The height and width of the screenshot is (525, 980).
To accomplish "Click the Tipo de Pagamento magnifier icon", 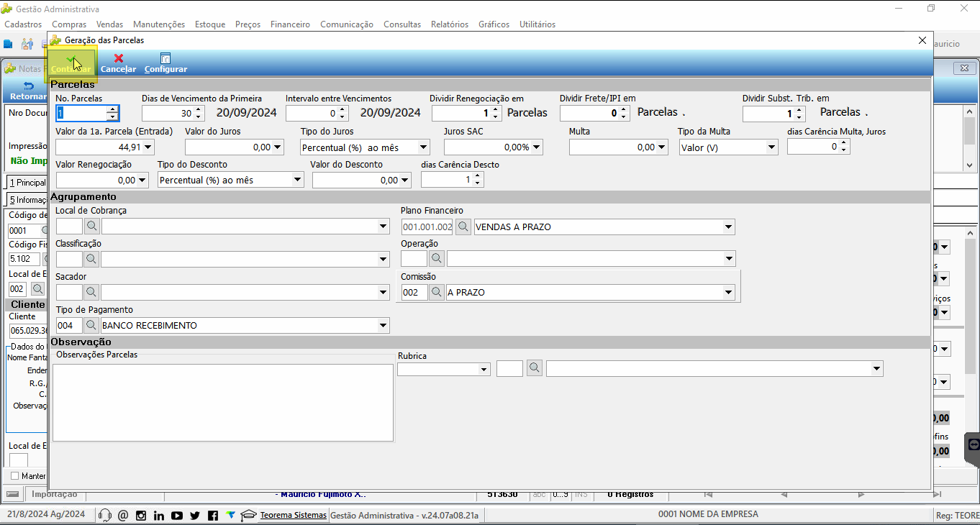I will pyautogui.click(x=91, y=326).
